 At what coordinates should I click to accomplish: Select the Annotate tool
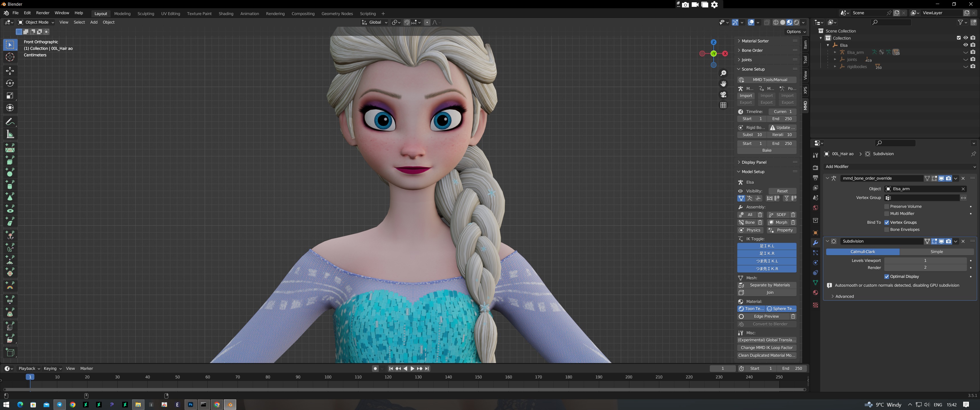pos(10,122)
